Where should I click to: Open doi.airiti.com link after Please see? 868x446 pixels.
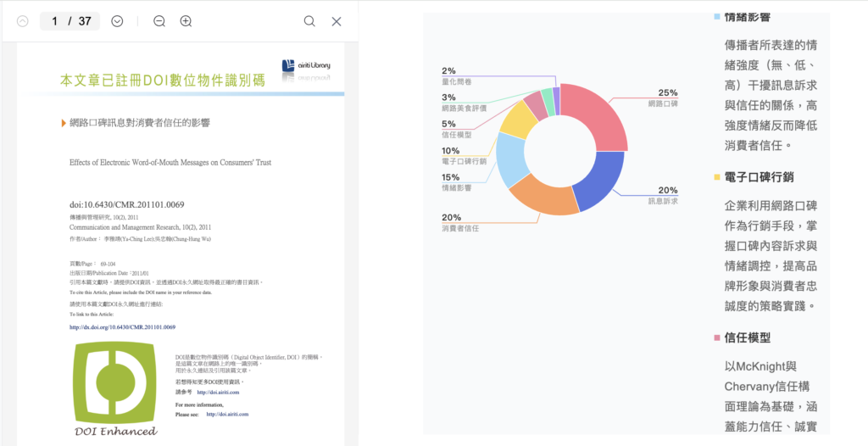227,414
